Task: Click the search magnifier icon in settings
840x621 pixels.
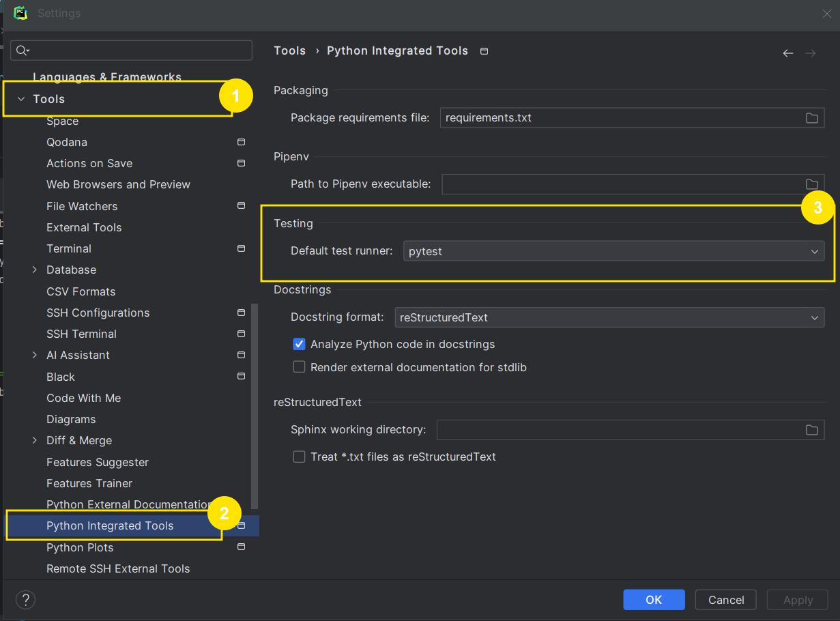Action: coord(23,50)
